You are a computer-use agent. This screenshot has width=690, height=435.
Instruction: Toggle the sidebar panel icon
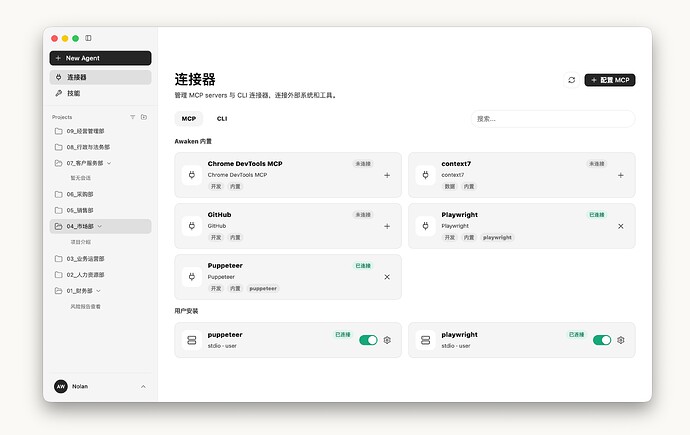click(88, 38)
